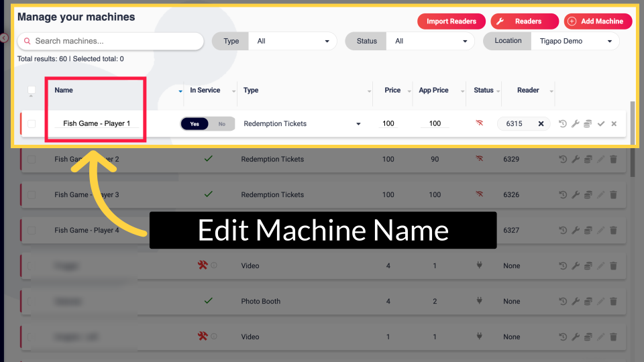Collapse the sidebar with the left arrow icon
Screen dimensions: 644x362
tap(4, 38)
